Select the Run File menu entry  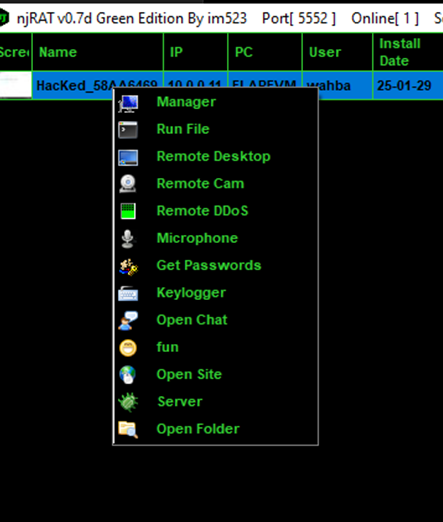coord(215,129)
